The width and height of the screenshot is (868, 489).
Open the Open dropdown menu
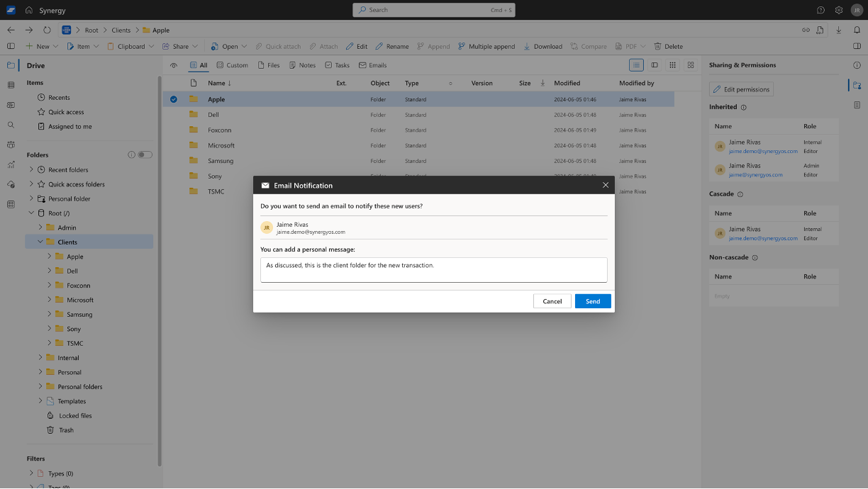coord(229,46)
